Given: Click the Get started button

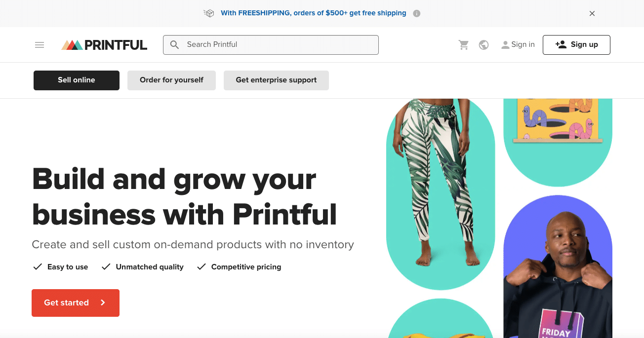Looking at the screenshot, I should [75, 302].
